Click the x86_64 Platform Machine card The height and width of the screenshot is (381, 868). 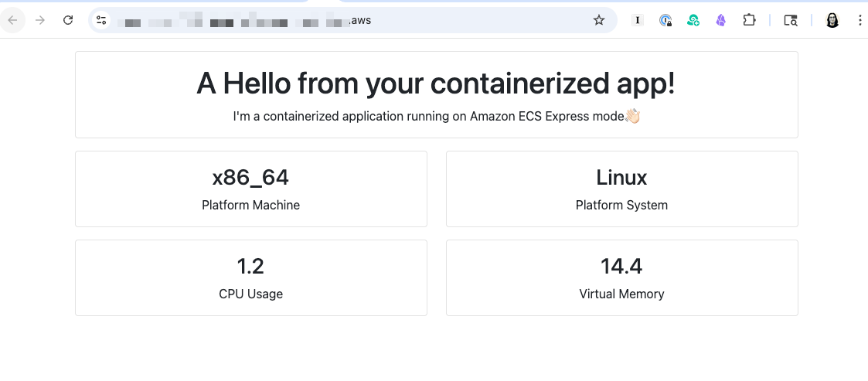click(250, 189)
